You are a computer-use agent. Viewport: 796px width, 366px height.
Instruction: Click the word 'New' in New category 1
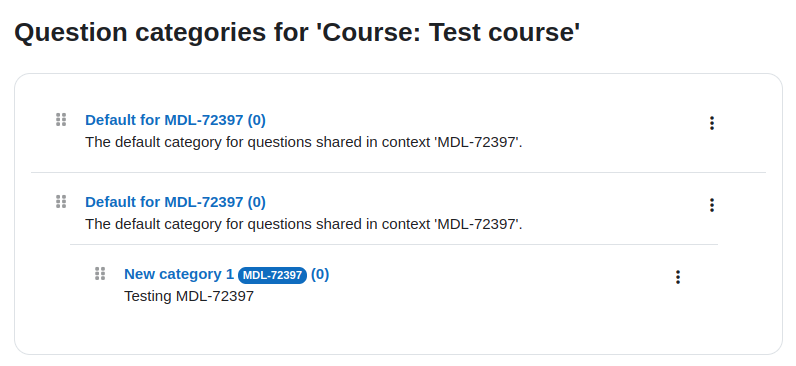[x=138, y=274]
